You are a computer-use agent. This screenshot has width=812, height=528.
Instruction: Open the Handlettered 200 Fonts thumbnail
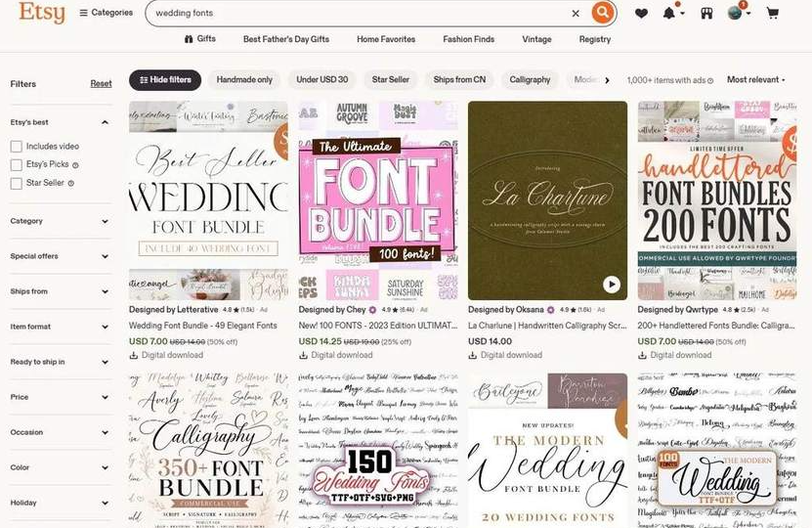tap(717, 200)
